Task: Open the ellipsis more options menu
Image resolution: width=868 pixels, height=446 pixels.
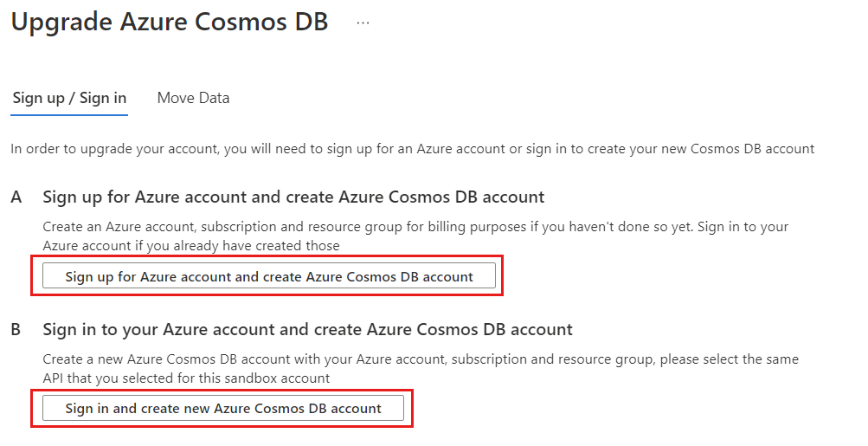Action: coord(363,23)
